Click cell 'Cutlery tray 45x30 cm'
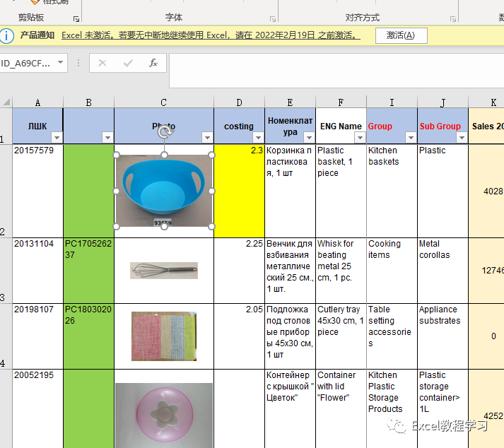 point(341,336)
